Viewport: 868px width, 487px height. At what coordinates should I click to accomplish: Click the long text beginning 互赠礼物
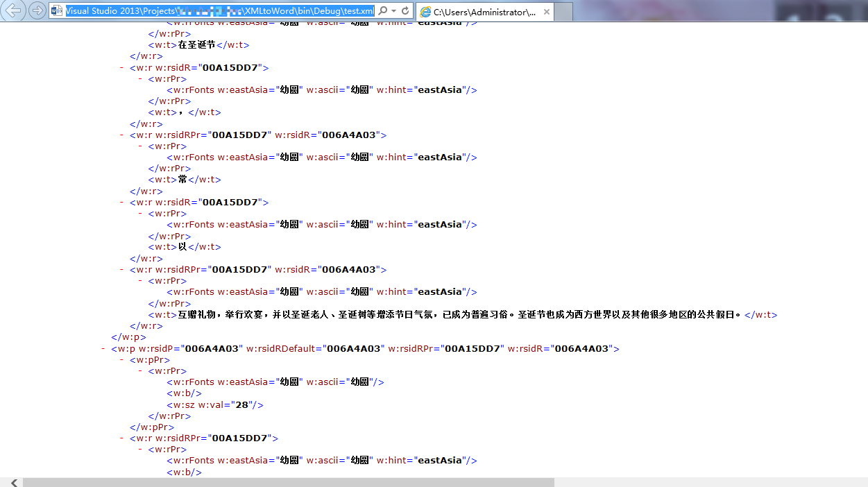460,314
